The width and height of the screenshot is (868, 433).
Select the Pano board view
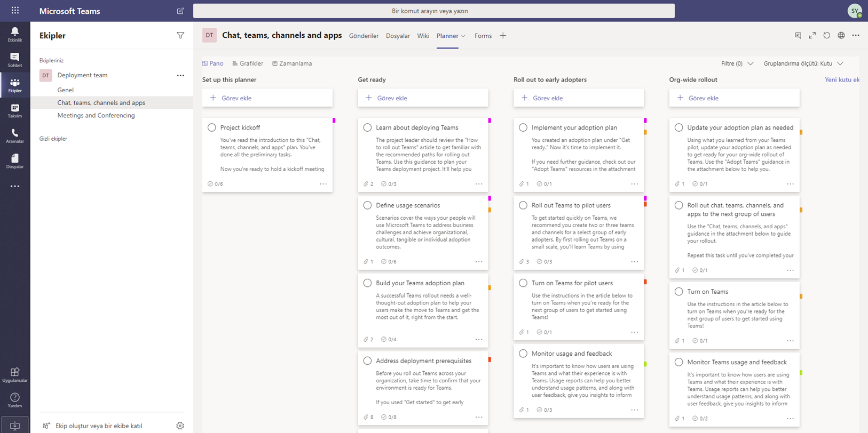(x=213, y=63)
